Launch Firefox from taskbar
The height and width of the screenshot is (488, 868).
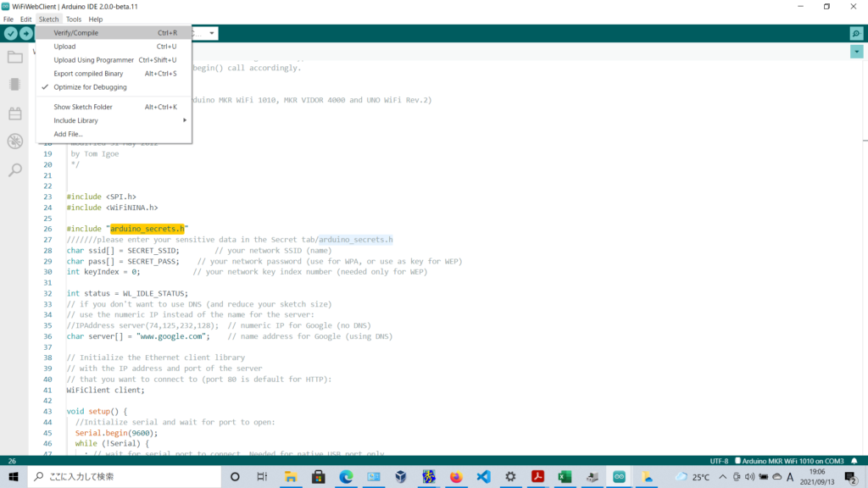tap(455, 476)
